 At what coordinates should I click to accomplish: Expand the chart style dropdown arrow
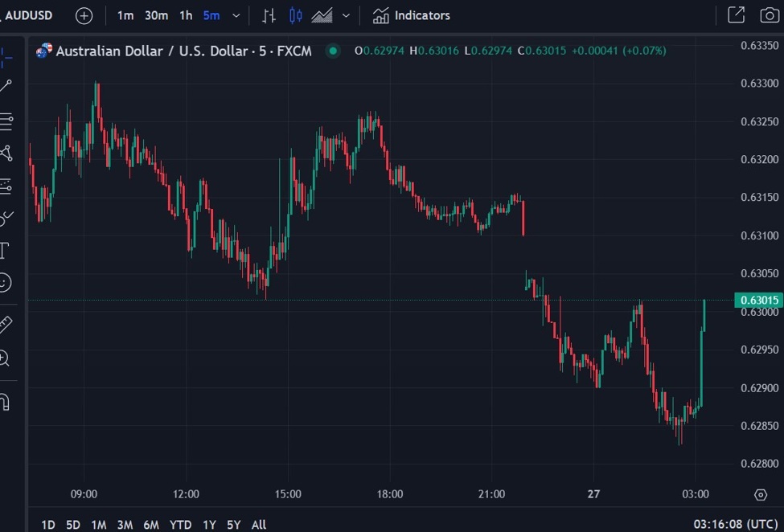346,16
